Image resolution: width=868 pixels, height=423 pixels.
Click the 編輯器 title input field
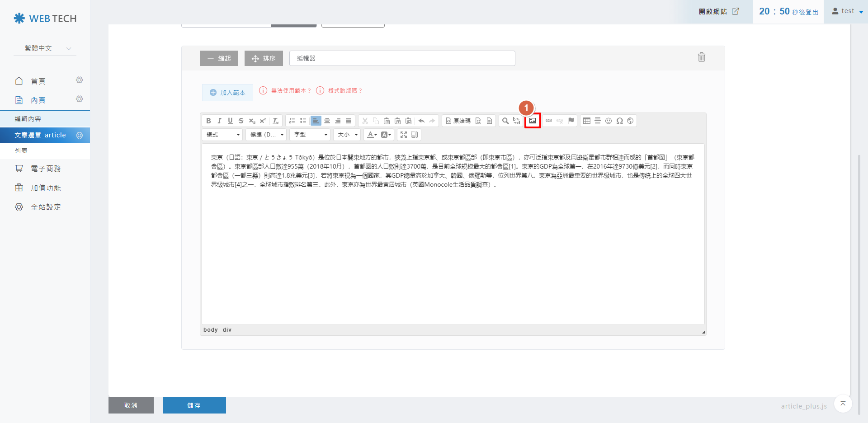pos(402,58)
